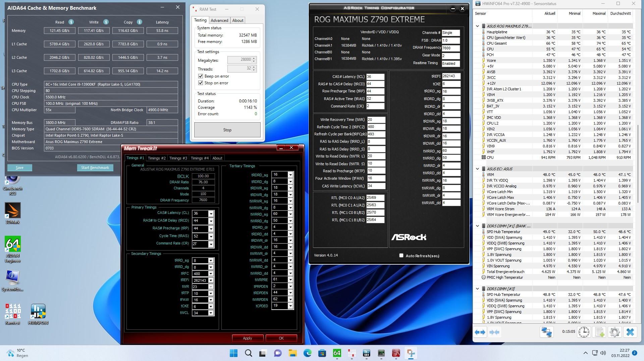Toggle Stop on error checkbox
Viewport: 644px width, 361px height.
tap(201, 83)
